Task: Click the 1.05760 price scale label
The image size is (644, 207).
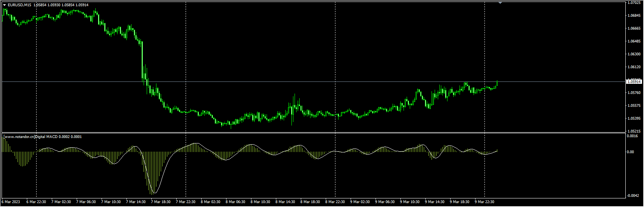Action: (x=634, y=93)
